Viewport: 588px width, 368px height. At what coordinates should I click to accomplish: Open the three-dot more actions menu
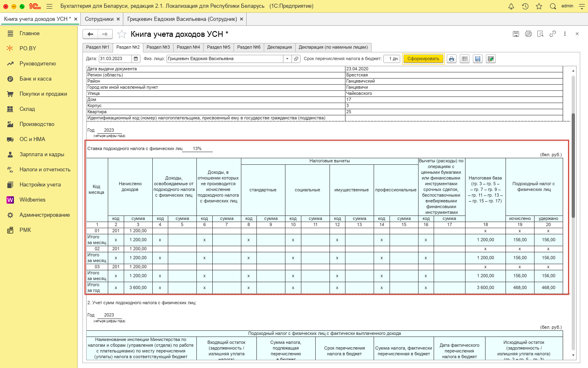click(x=565, y=34)
